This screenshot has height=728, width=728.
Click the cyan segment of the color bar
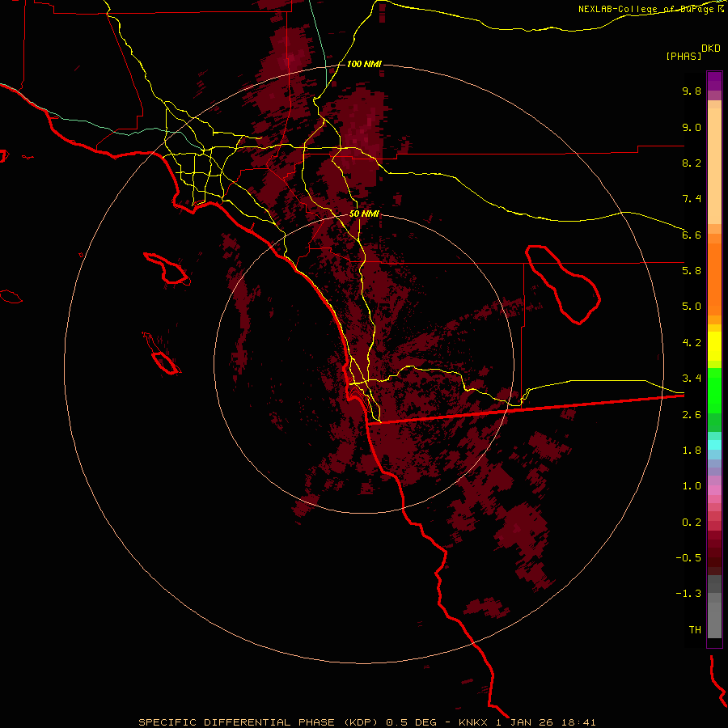pyautogui.click(x=714, y=444)
